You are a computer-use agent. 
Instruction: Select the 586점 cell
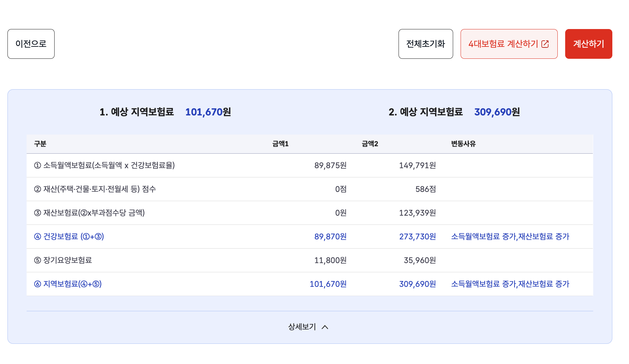(426, 189)
